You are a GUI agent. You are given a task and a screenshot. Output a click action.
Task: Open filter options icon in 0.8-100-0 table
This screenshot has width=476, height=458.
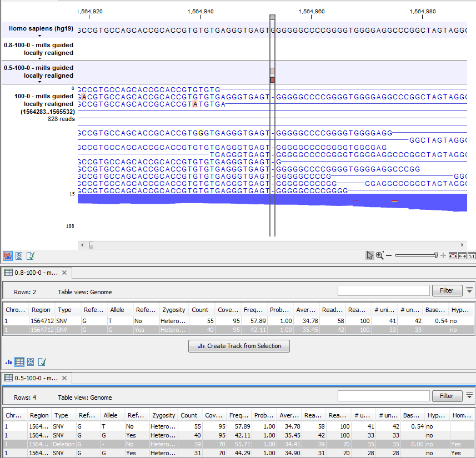click(x=469, y=290)
